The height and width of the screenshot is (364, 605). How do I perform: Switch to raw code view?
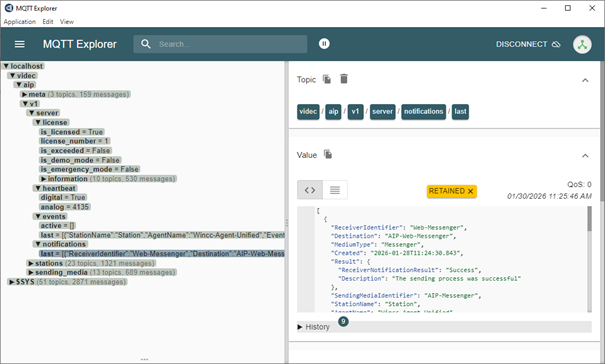click(x=310, y=190)
